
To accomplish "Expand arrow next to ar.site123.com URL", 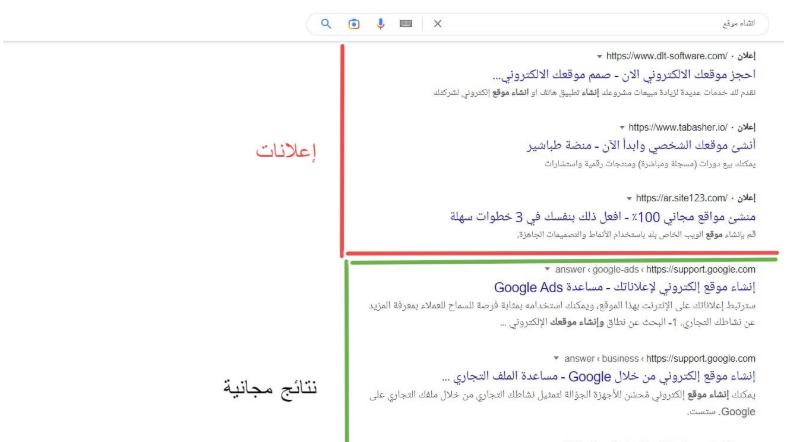I will 628,198.
